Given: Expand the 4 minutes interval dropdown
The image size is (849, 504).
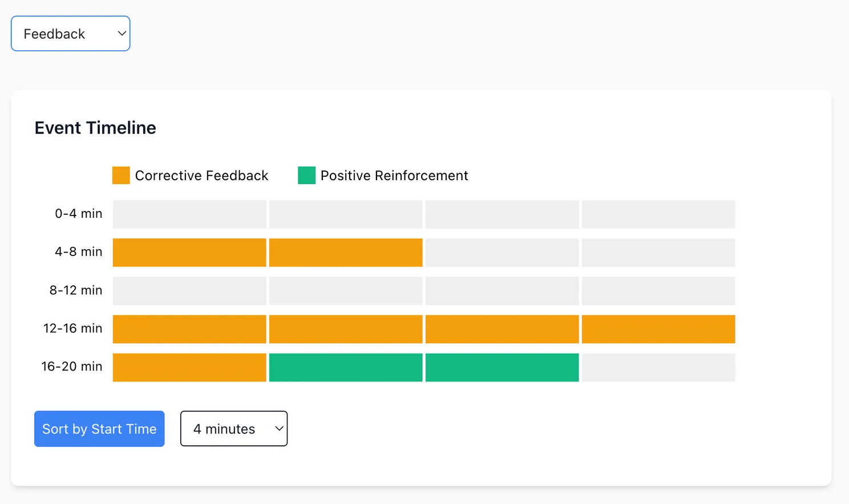Looking at the screenshot, I should pos(234,429).
